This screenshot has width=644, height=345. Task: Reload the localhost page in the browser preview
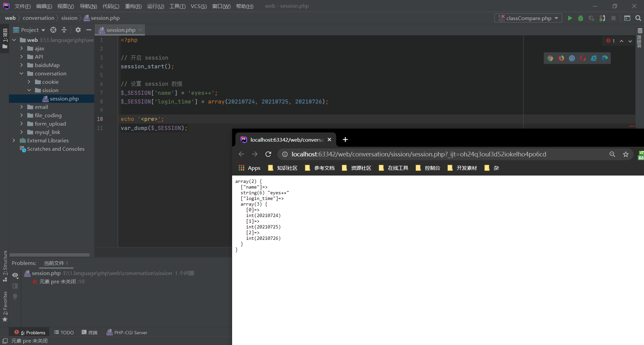pyautogui.click(x=268, y=154)
